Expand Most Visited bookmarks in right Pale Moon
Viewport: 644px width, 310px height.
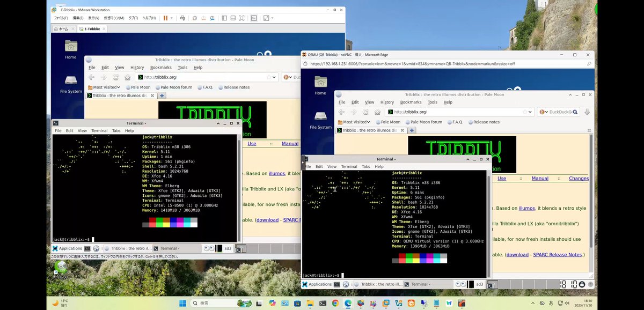tap(354, 122)
